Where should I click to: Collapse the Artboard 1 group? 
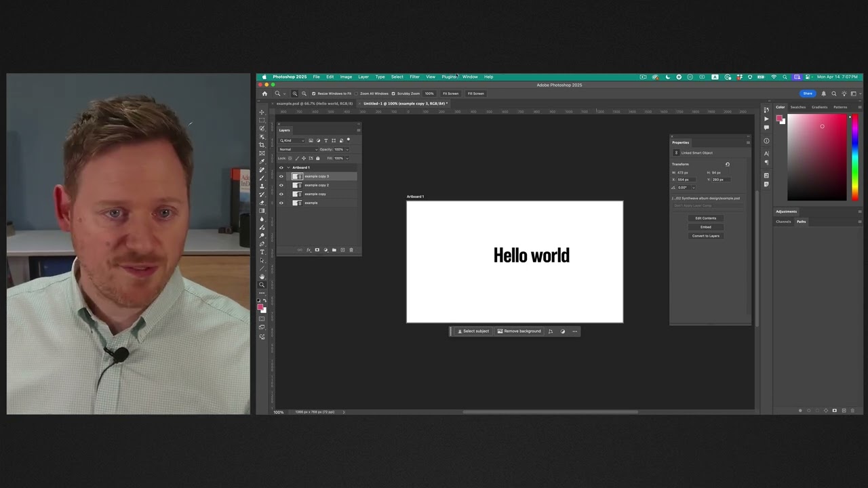[x=288, y=167]
